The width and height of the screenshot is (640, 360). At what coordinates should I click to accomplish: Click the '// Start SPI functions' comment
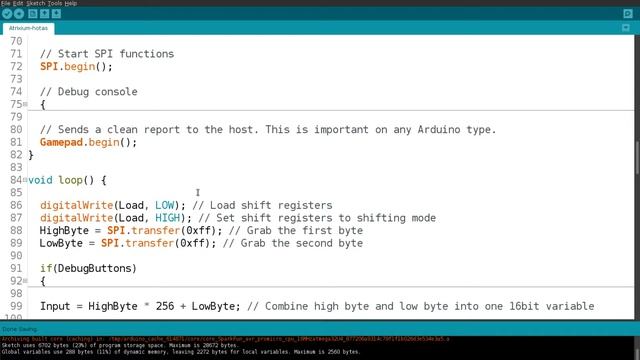[x=107, y=54]
